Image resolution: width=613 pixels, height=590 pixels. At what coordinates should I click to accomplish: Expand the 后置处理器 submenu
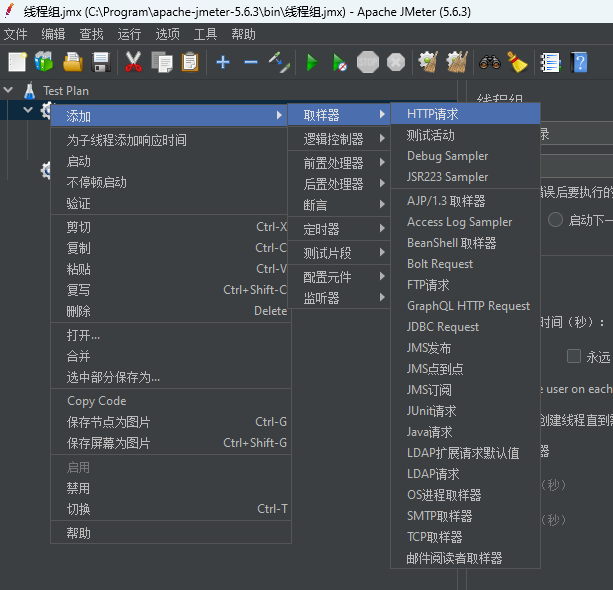(x=339, y=184)
